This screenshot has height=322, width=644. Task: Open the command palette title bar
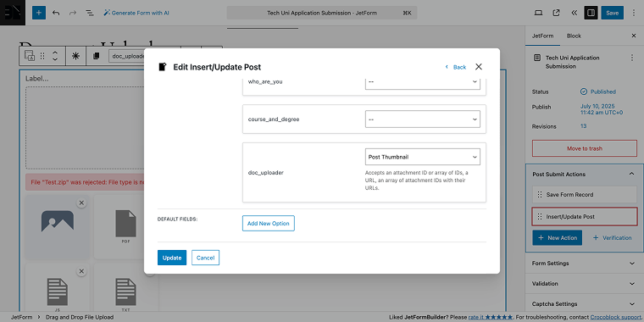322,13
